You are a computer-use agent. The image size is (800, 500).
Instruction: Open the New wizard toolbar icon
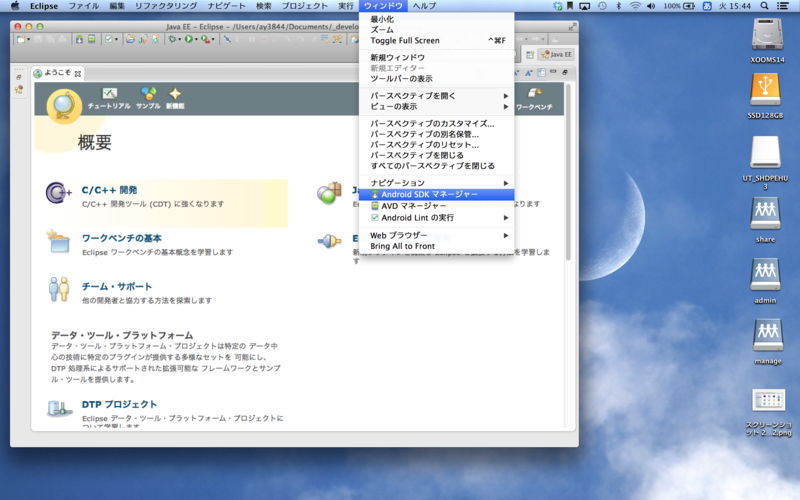click(20, 39)
